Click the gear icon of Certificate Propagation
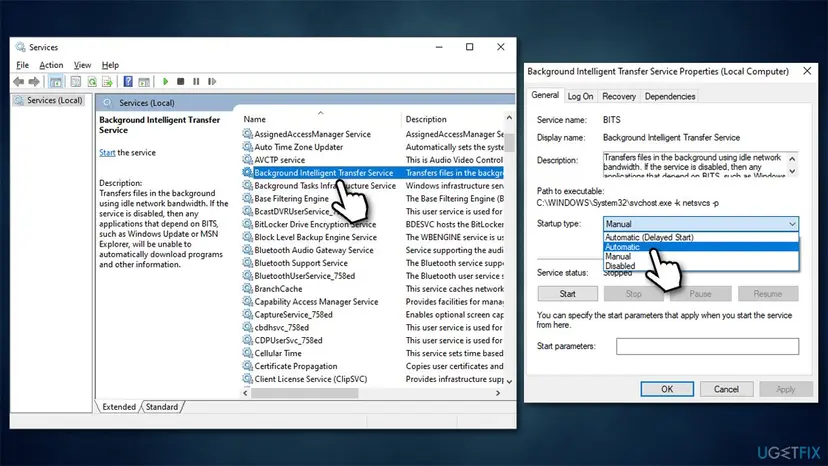Image resolution: width=828 pixels, height=466 pixels. (x=247, y=366)
